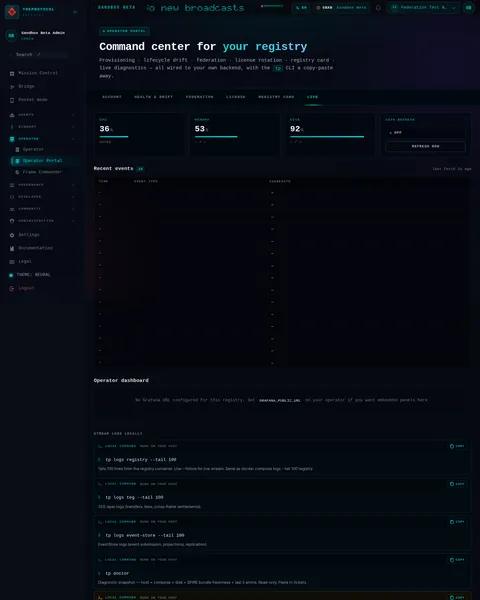Toggle the Theme: Neural switcher
This screenshot has height=600, width=480.
(x=30, y=275)
